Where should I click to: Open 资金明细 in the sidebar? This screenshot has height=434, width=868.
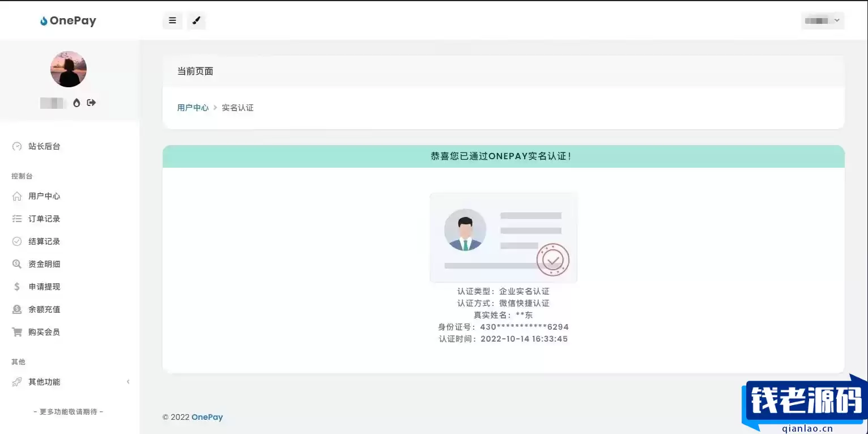pyautogui.click(x=44, y=264)
